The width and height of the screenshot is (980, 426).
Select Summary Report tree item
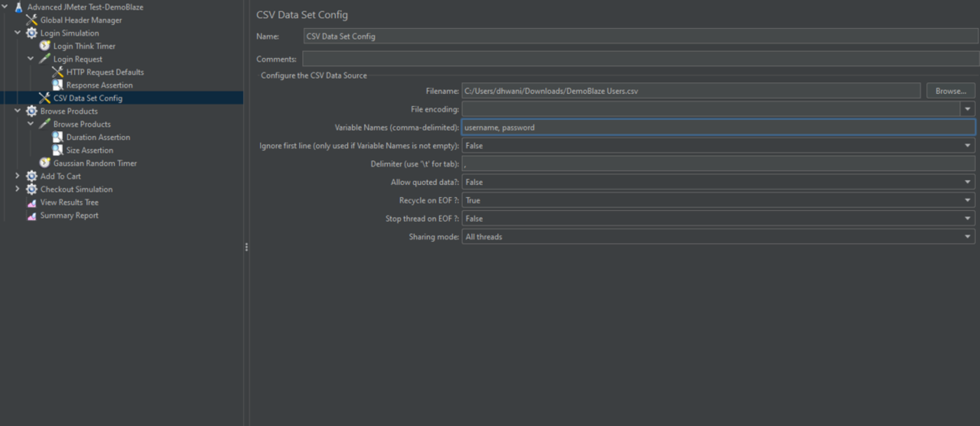[x=69, y=215]
